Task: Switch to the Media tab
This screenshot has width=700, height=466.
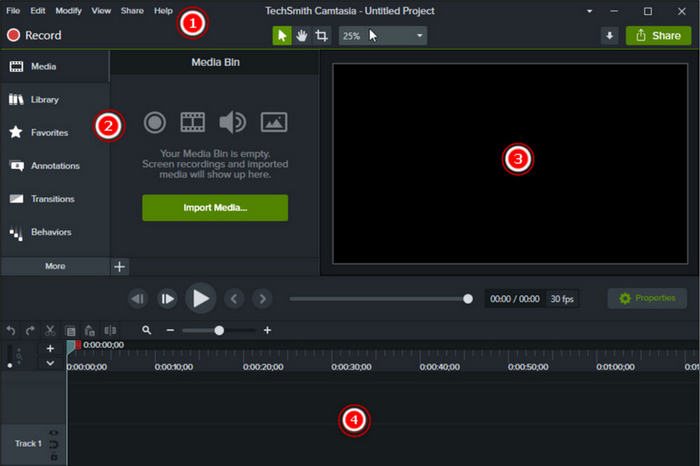Action: (54, 67)
